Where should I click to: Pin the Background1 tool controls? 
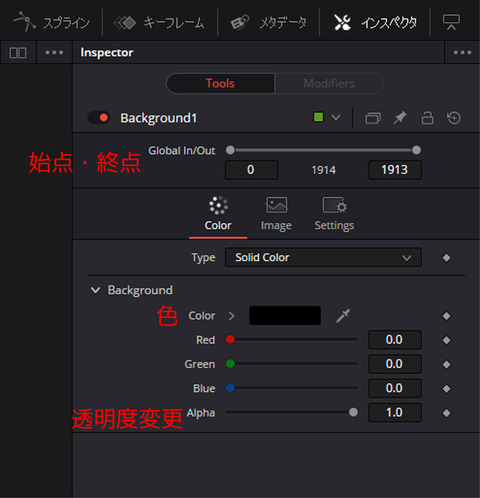(400, 118)
